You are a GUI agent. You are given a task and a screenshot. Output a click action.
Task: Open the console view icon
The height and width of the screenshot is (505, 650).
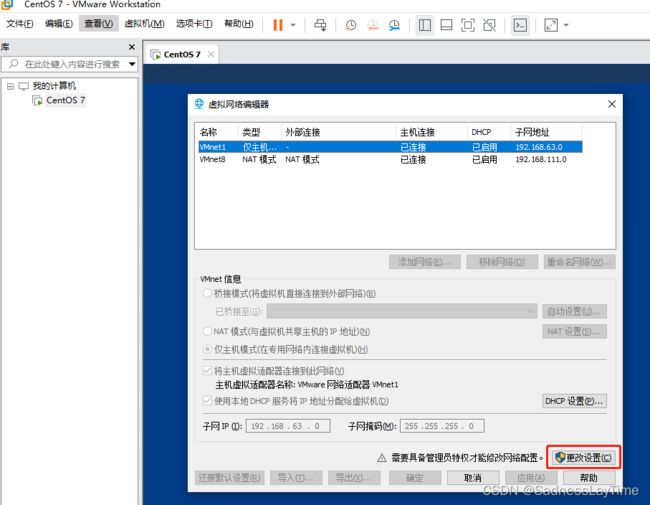coord(520,25)
